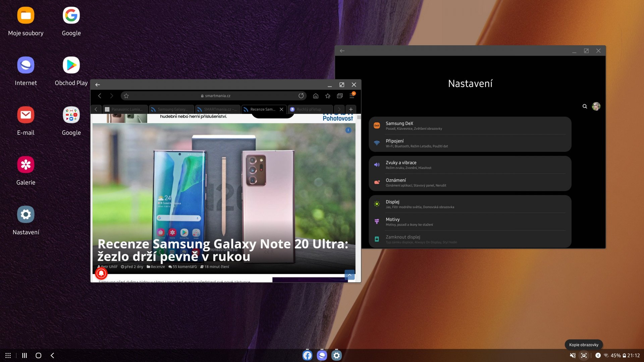Go back in Settings window title bar

(x=342, y=51)
